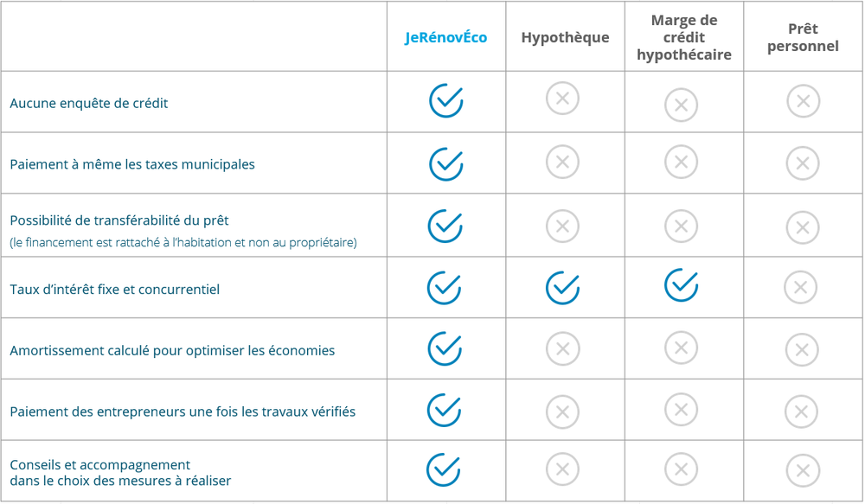Click Hypothèque X icon for Aucune enquête de crédit
Screen dimensions: 865x504
pyautogui.click(x=562, y=99)
